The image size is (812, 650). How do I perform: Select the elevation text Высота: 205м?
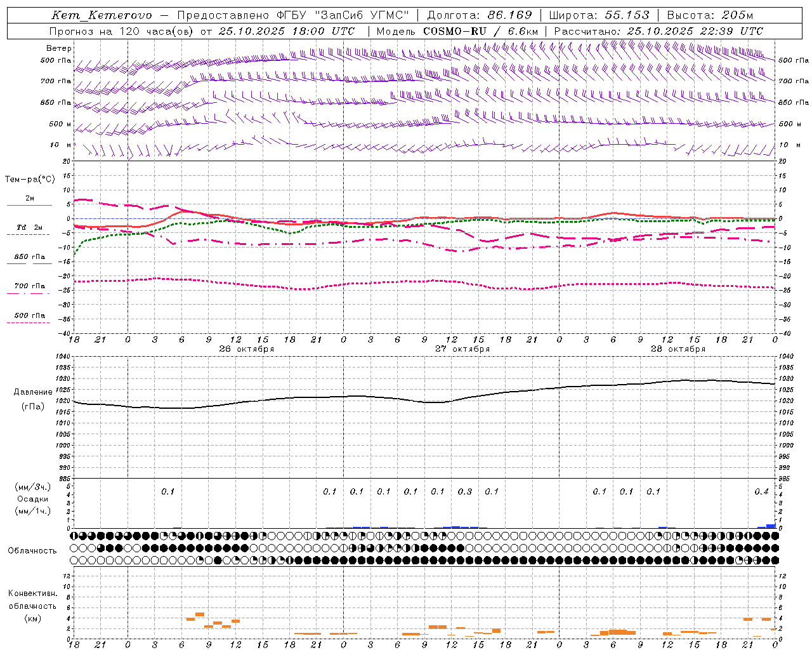pos(710,15)
